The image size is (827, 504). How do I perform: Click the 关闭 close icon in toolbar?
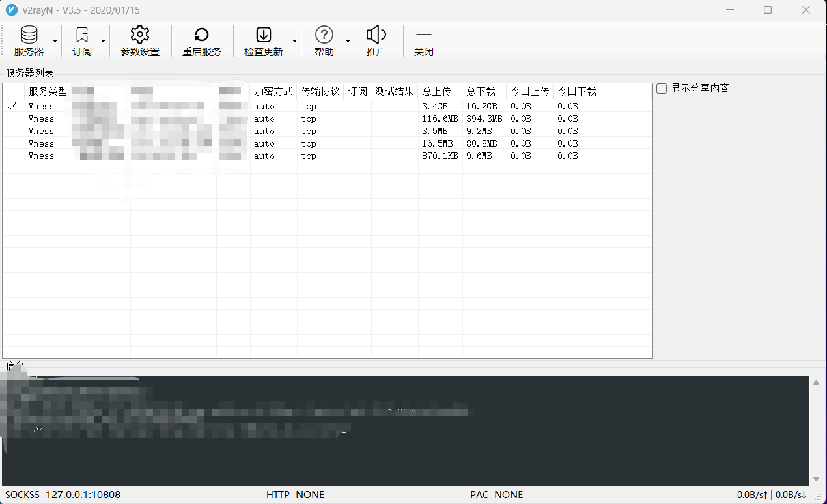424,40
